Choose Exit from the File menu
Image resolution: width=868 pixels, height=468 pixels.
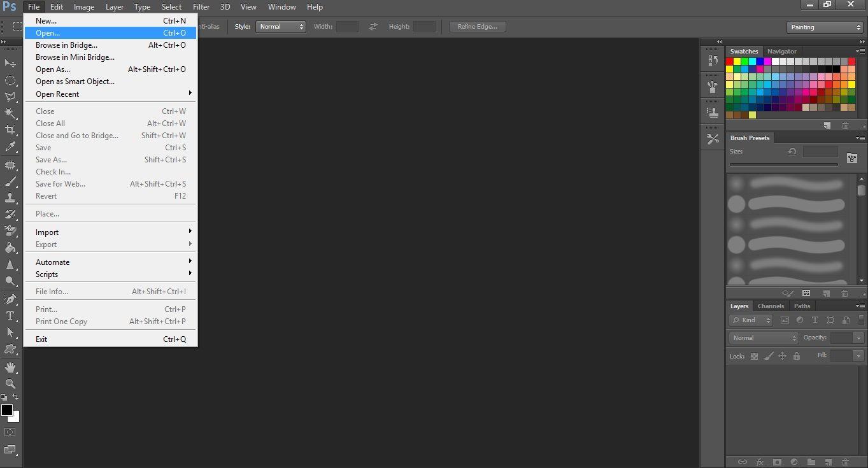pos(111,339)
